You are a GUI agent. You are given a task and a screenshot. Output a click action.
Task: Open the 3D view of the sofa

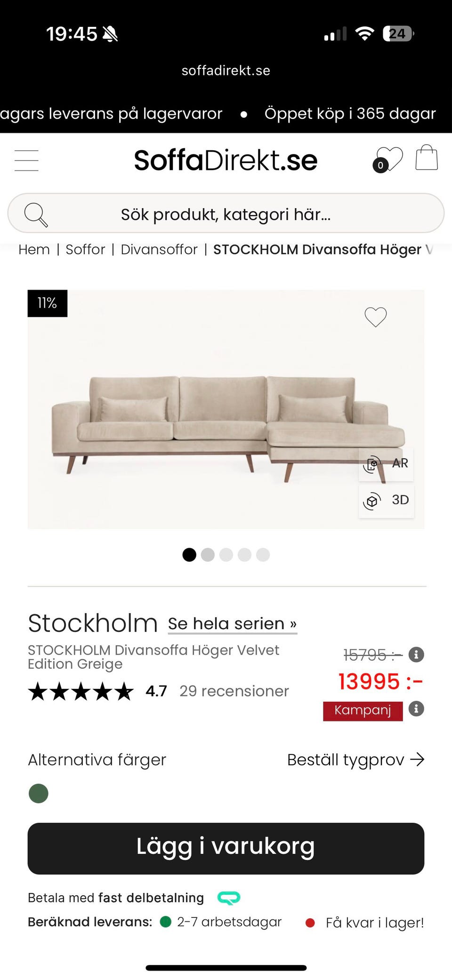pyautogui.click(x=386, y=500)
